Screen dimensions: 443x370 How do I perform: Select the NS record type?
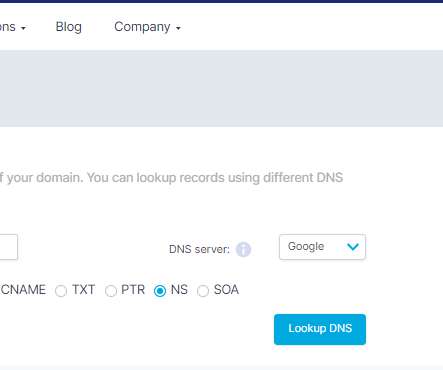[x=160, y=291]
